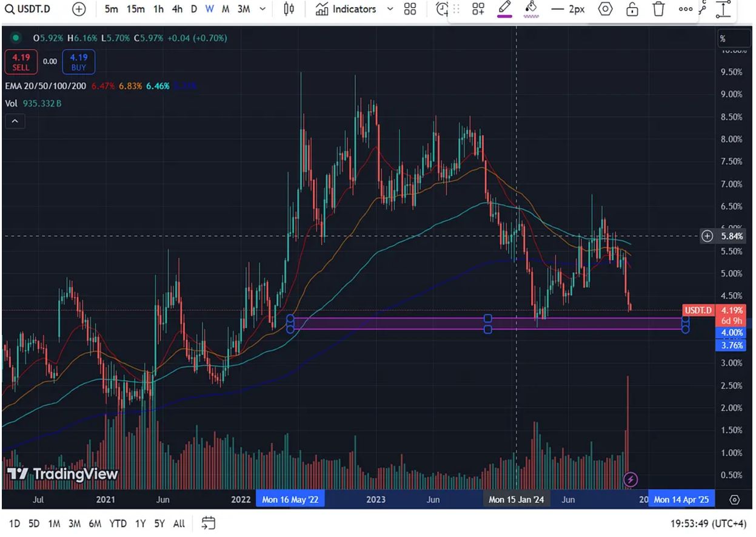This screenshot has width=756, height=537.
Task: Switch to the 4h timeframe
Action: point(177,9)
